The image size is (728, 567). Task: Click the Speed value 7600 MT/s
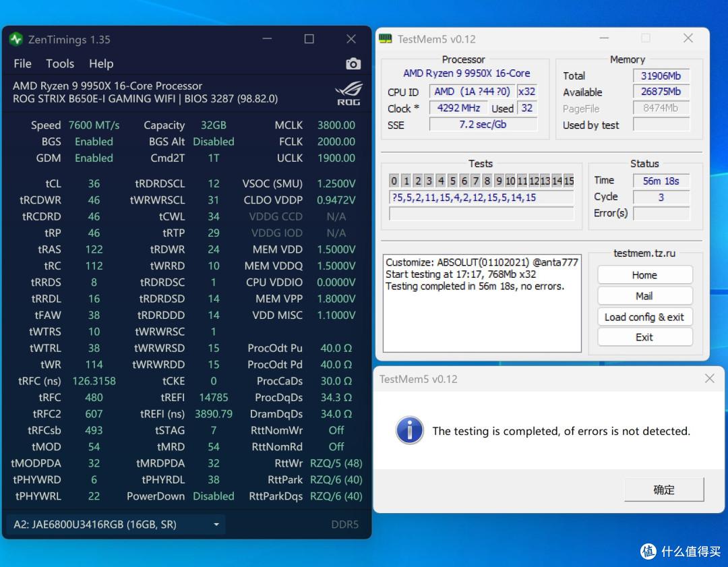point(94,125)
